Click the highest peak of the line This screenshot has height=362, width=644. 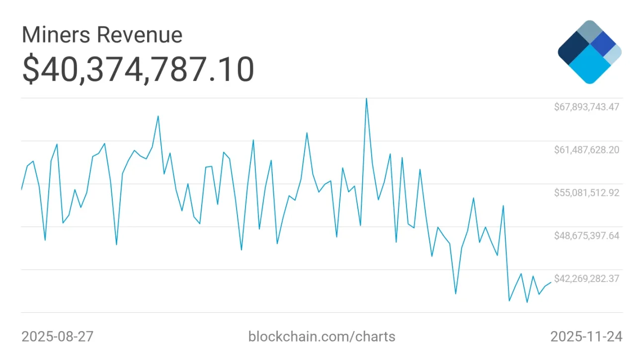click(366, 99)
